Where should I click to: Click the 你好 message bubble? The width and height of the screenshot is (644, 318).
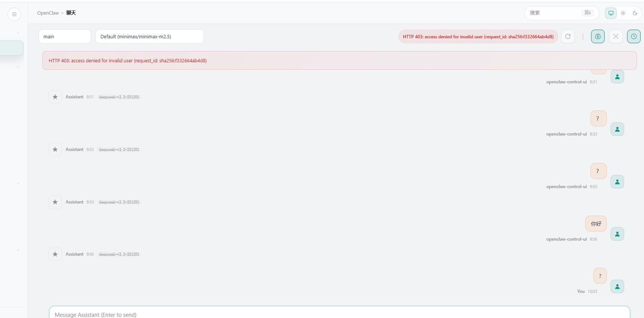596,224
